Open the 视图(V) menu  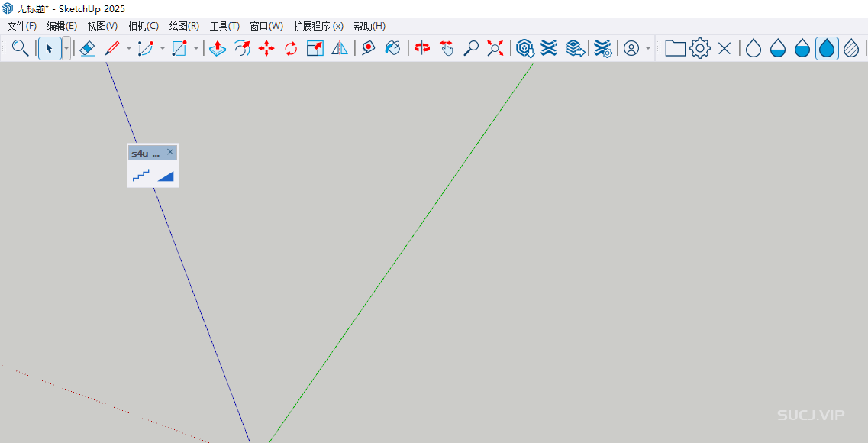102,26
